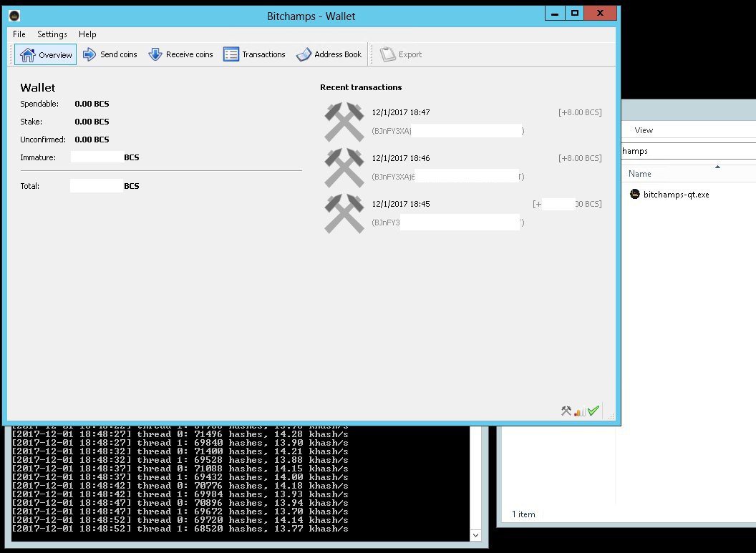Open the View tab in explorer window
The height and width of the screenshot is (553, 756).
(x=644, y=130)
